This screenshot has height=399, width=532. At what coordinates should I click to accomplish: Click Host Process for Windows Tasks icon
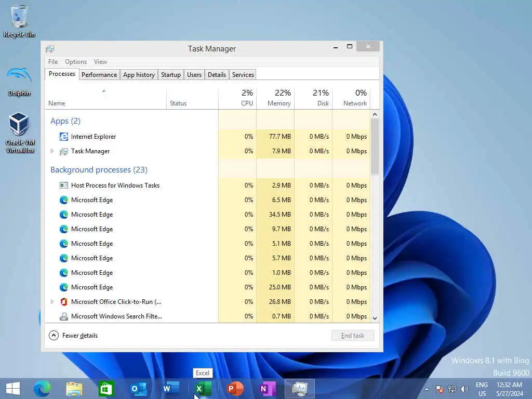click(x=63, y=185)
